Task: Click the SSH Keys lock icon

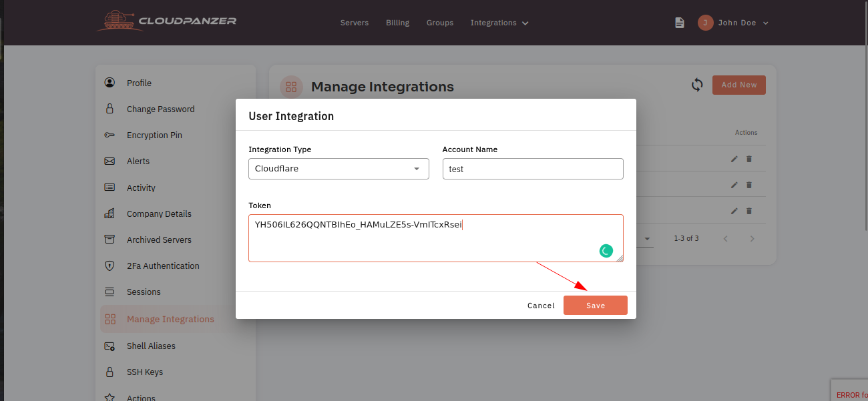Action: point(110,372)
